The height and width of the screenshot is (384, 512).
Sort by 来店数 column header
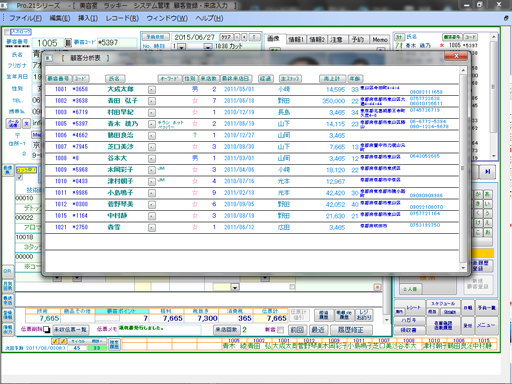click(209, 79)
